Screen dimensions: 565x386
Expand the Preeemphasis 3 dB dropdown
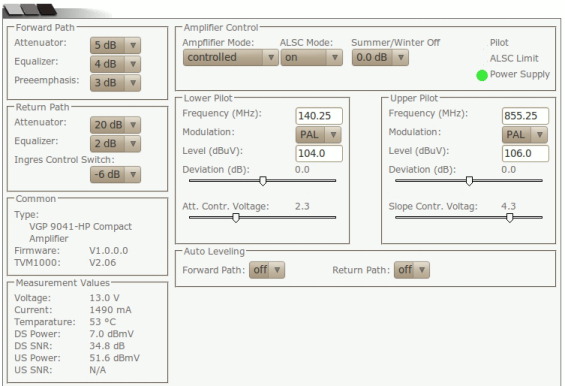coord(115,83)
